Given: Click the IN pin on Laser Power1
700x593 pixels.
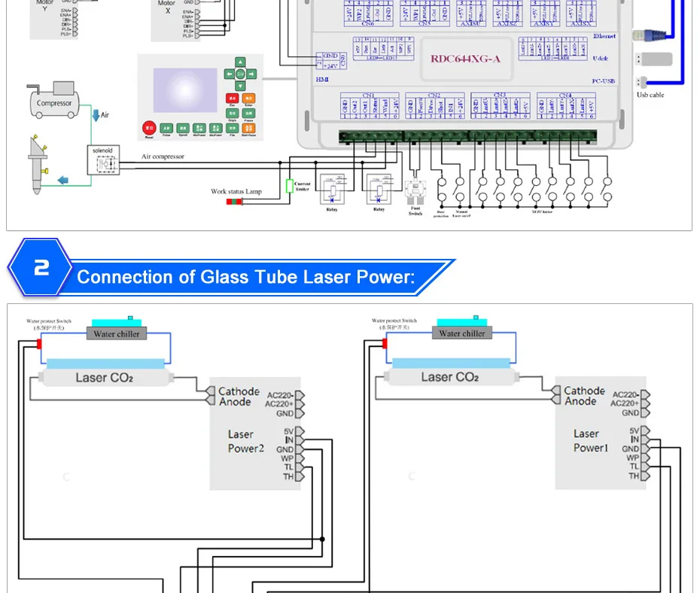Looking at the screenshot, I should click(x=645, y=440).
